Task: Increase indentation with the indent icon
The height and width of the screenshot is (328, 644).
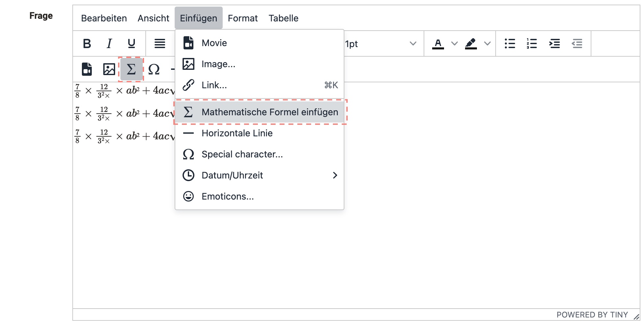Action: click(554, 43)
